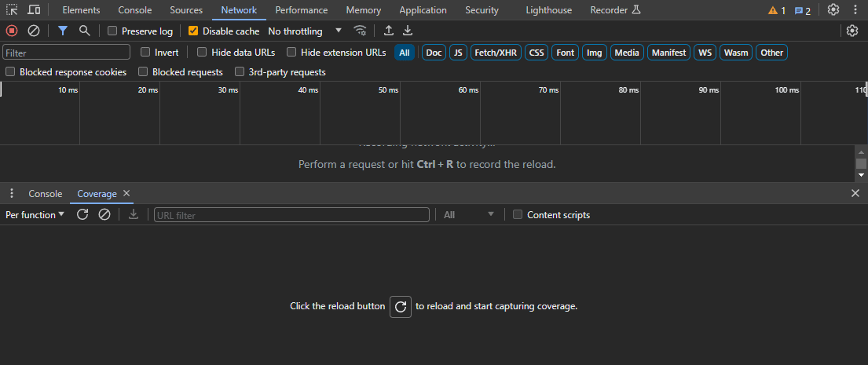Filter requests by Fetch/XHR

(496, 53)
